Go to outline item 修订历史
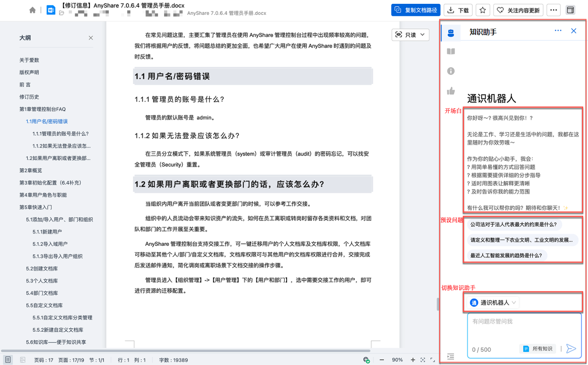Viewport: 588px width, 365px height. coord(29,97)
